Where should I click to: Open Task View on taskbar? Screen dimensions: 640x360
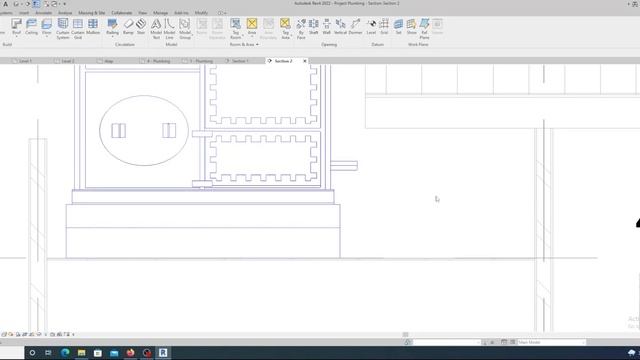[x=48, y=353]
